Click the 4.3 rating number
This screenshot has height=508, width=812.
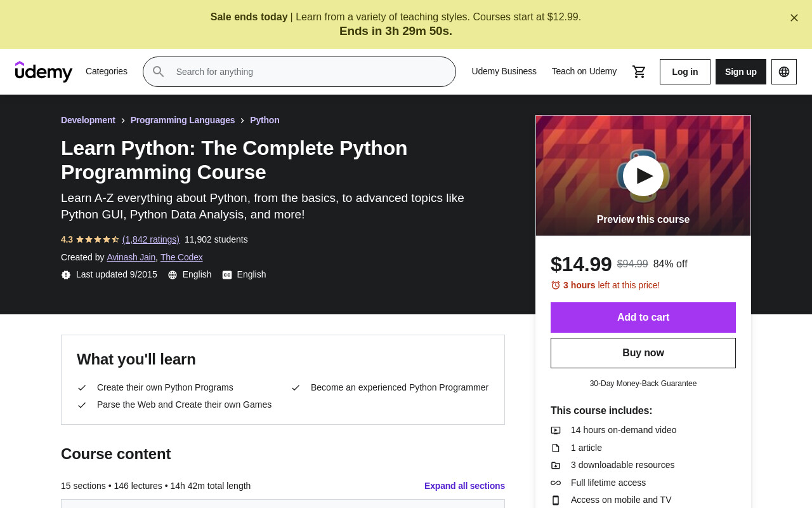(x=67, y=239)
